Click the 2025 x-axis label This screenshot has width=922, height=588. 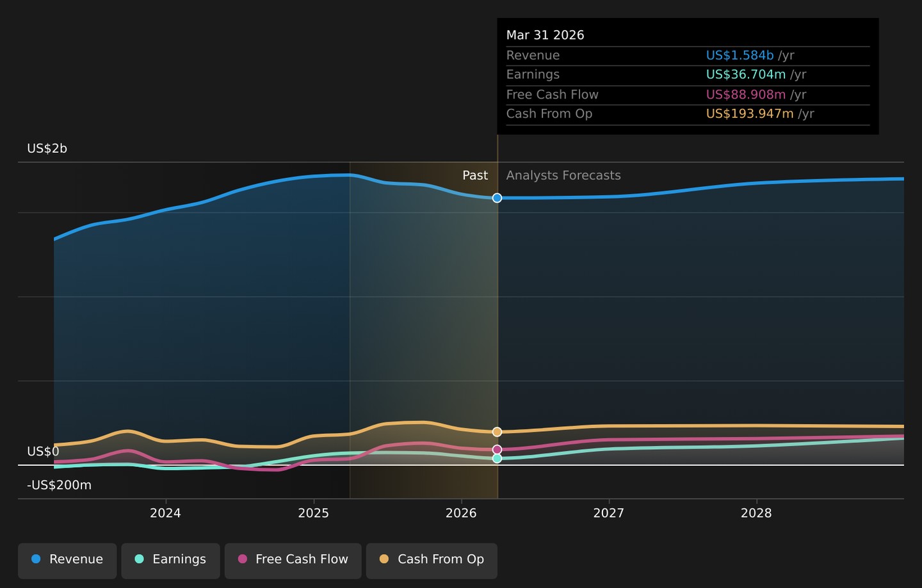[x=313, y=513]
